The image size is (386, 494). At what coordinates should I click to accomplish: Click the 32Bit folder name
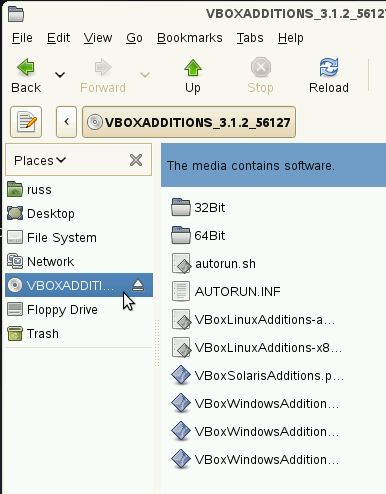(210, 208)
